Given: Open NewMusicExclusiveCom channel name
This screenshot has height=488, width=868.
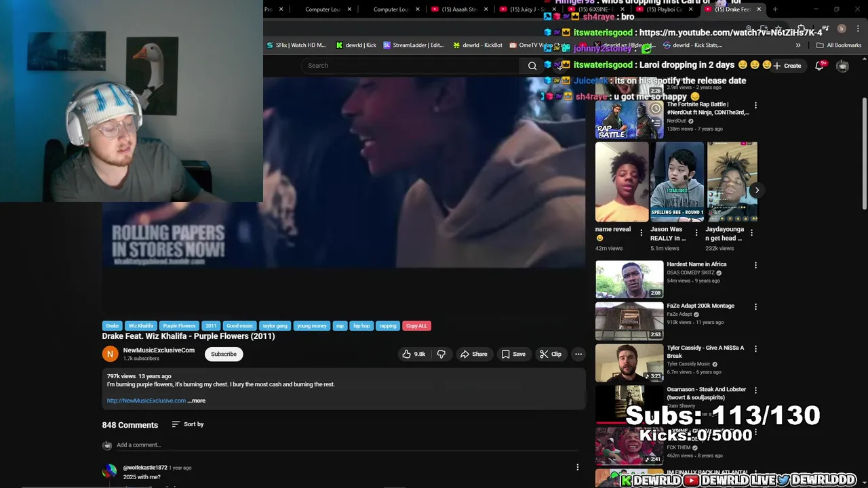Looking at the screenshot, I should tap(159, 350).
